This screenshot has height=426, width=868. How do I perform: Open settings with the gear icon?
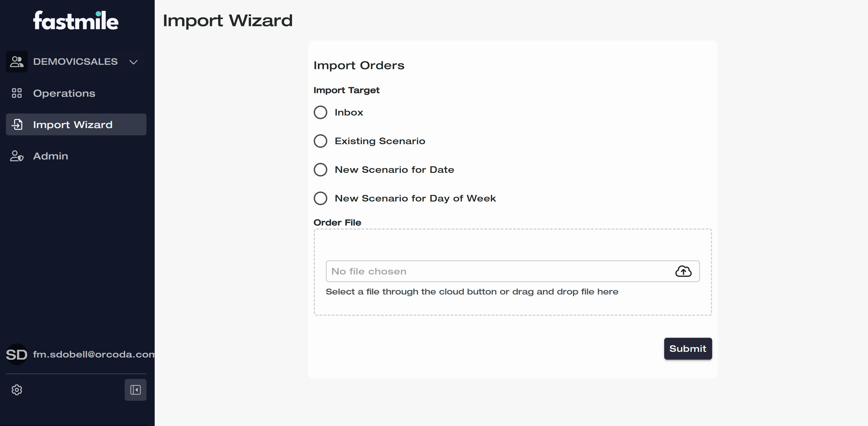(17, 390)
